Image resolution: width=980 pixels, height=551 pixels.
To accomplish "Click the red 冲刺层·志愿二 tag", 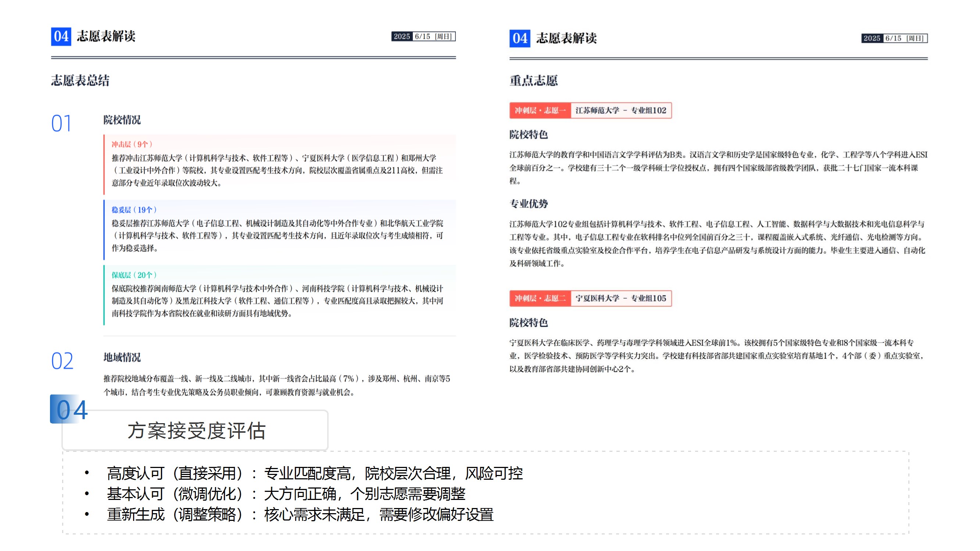I will pyautogui.click(x=540, y=298).
